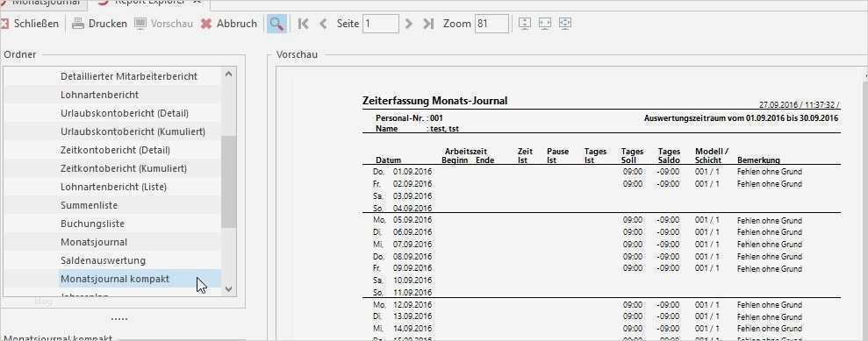
Task: Click the Auswertungszeitraum date range text
Action: pos(742,118)
